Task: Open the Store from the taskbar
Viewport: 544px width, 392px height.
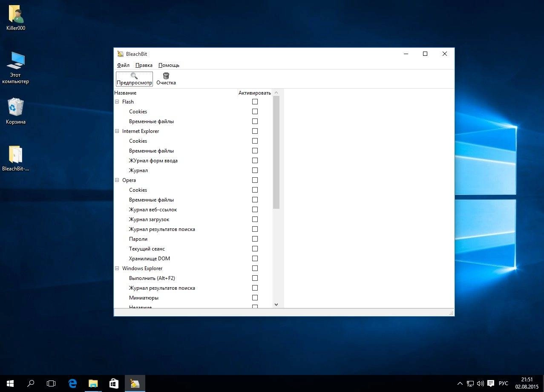Action: tap(114, 383)
